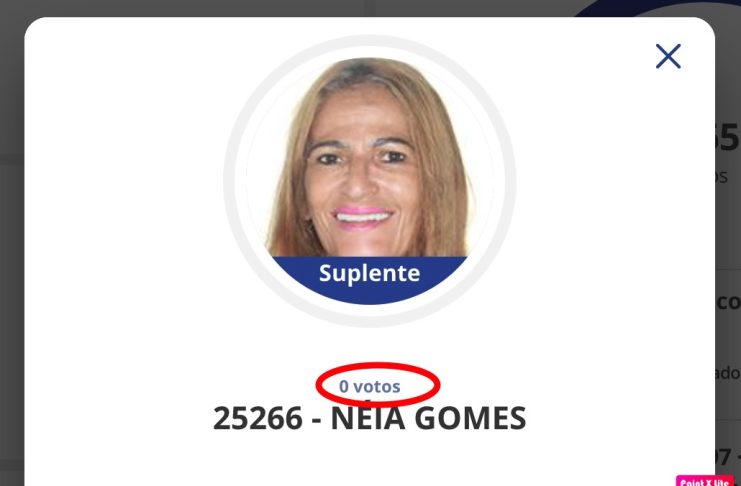Click the candidate name NEIA GOMES
The width and height of the screenshot is (741, 486).
[x=428, y=418]
